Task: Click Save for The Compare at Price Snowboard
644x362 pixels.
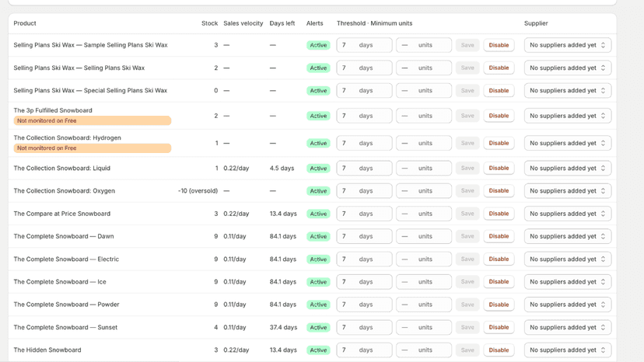Action: (467, 214)
